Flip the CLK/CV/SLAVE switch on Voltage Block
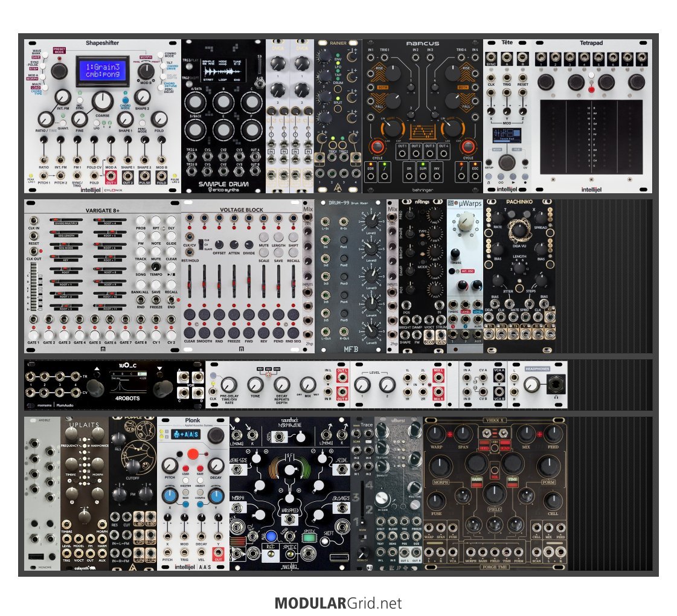Image resolution: width=677 pixels, height=616 pixels. point(201,245)
